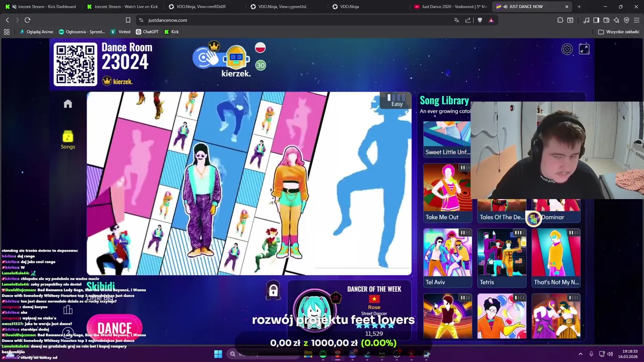The width and height of the screenshot is (644, 362).
Task: Open Brave Shields lion icon
Action: tap(479, 20)
